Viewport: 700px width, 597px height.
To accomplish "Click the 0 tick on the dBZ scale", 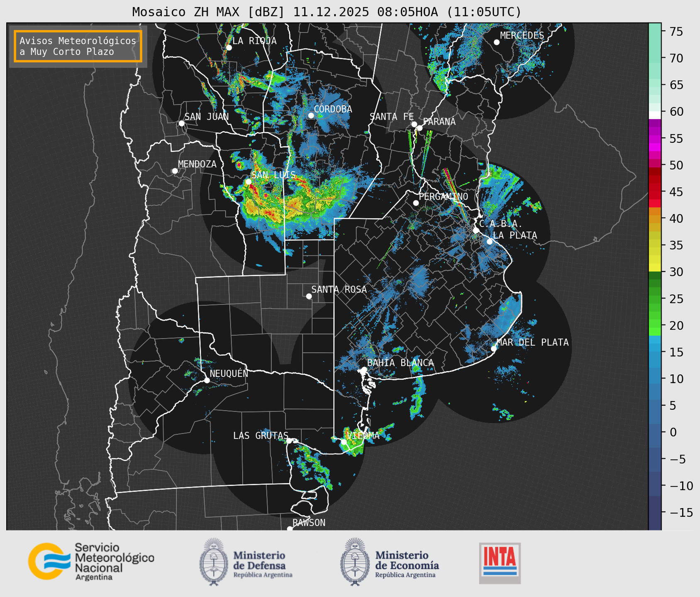I will [x=673, y=432].
